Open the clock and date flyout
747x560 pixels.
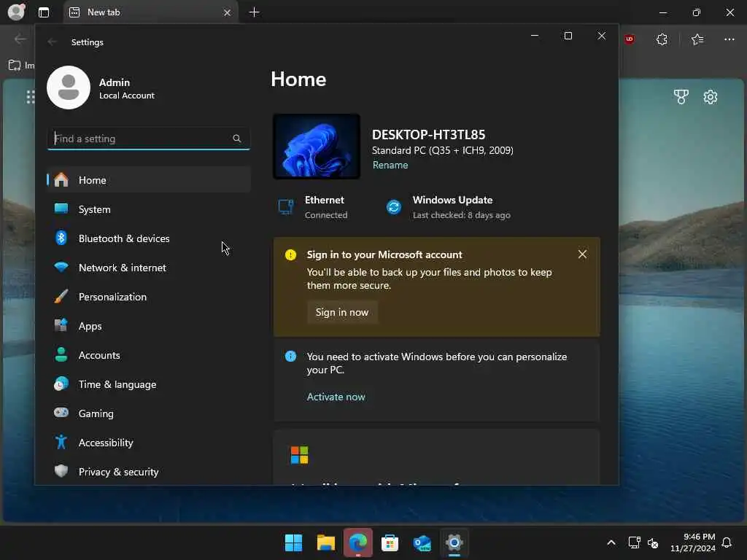point(693,542)
